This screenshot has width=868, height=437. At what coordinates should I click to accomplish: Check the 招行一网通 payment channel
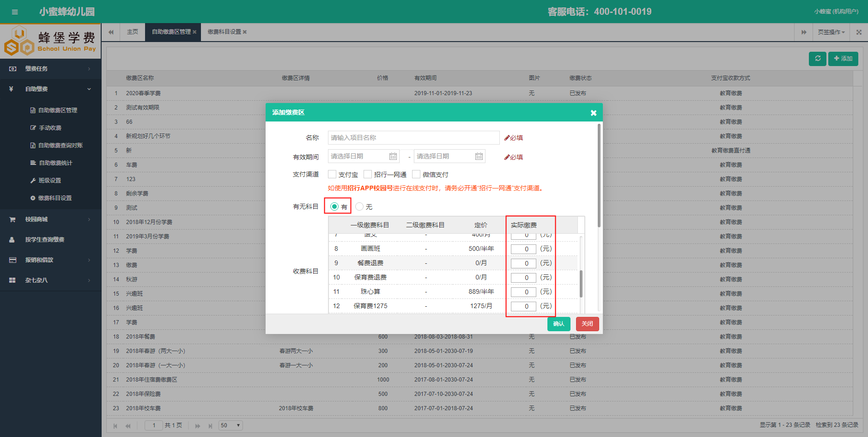click(368, 174)
